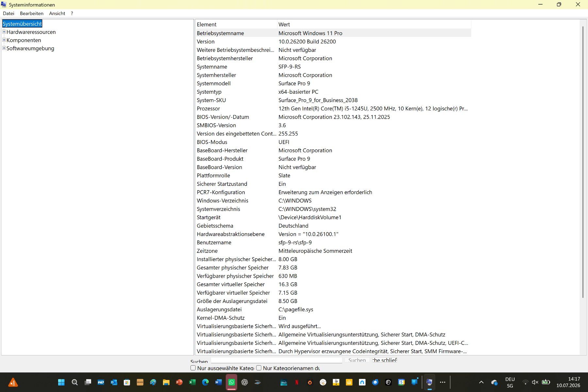The width and height of the screenshot is (588, 392).
Task: Select Softwareumgebung label in the tree
Action: [x=30, y=48]
